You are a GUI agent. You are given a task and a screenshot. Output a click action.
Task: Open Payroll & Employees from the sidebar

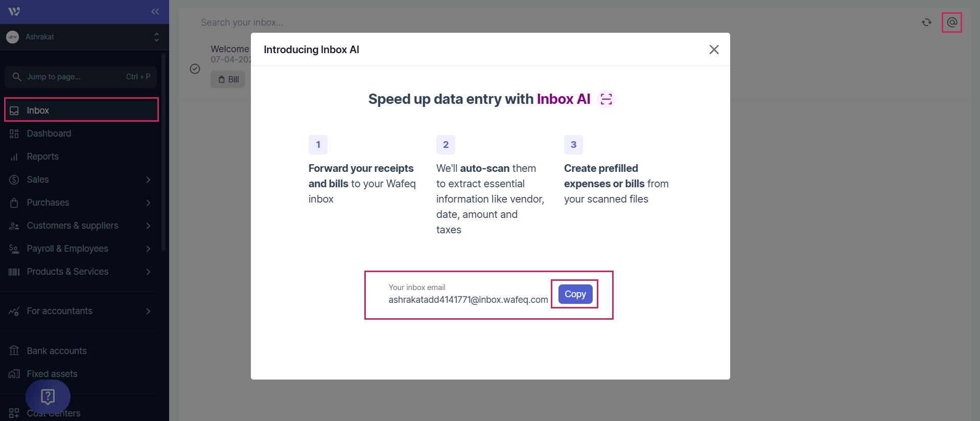click(67, 249)
